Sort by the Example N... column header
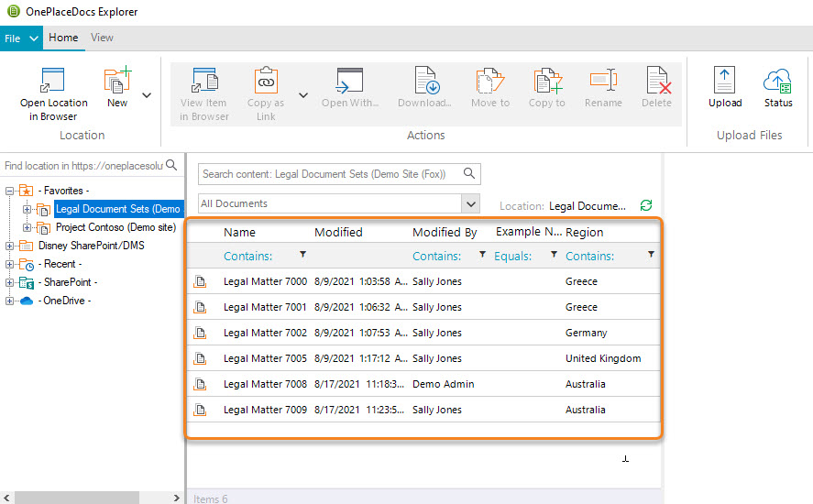 528,232
